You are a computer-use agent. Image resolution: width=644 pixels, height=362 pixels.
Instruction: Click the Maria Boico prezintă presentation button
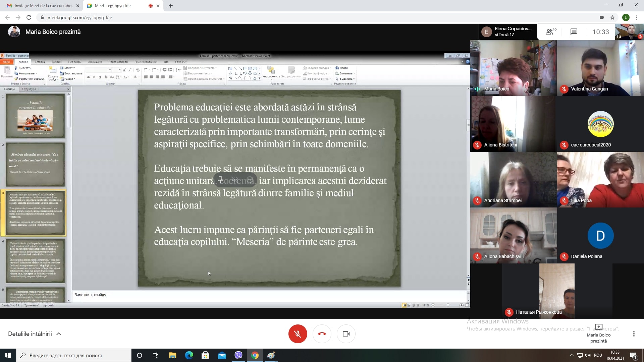(598, 334)
